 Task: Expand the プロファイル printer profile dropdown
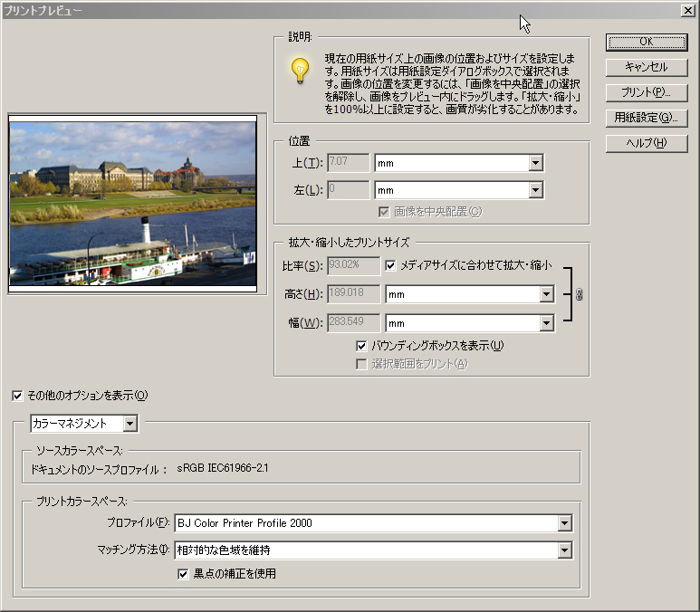pyautogui.click(x=564, y=523)
